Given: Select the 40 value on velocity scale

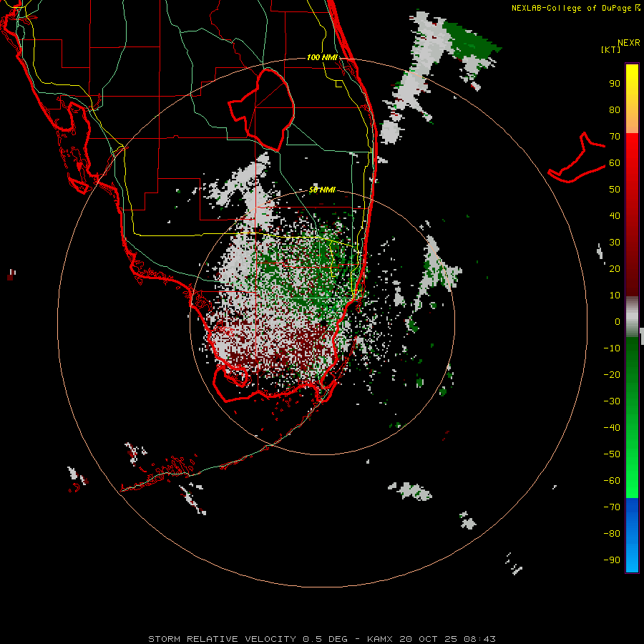Looking at the screenshot, I should [615, 216].
